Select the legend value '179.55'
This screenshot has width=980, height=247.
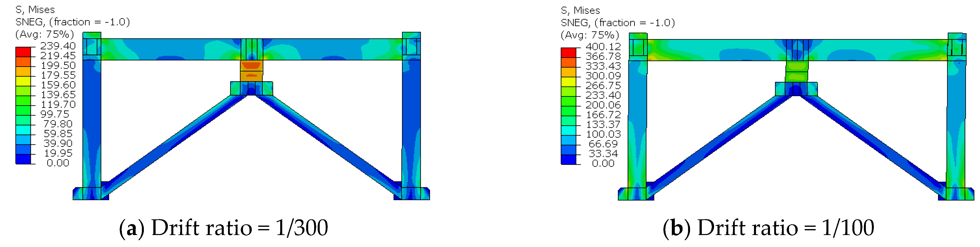[58, 75]
